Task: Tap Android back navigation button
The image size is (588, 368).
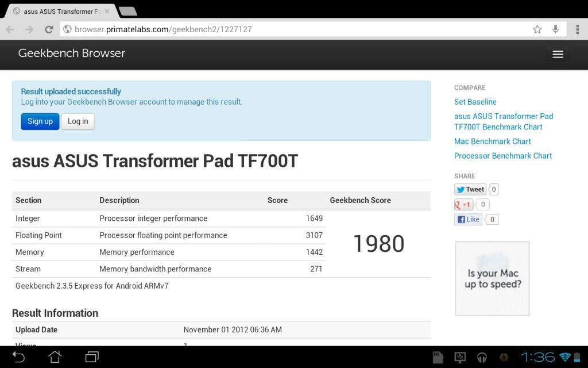Action: pyautogui.click(x=18, y=356)
